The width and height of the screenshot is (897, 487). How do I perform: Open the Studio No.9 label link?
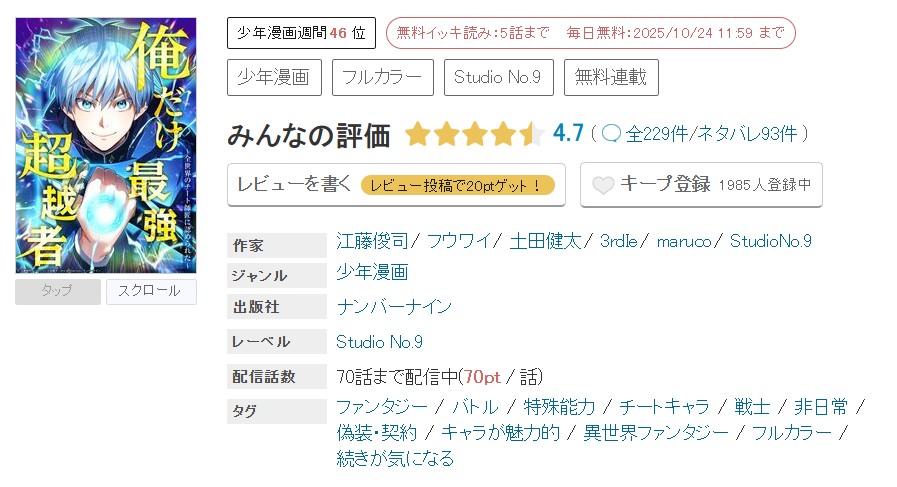pos(379,341)
